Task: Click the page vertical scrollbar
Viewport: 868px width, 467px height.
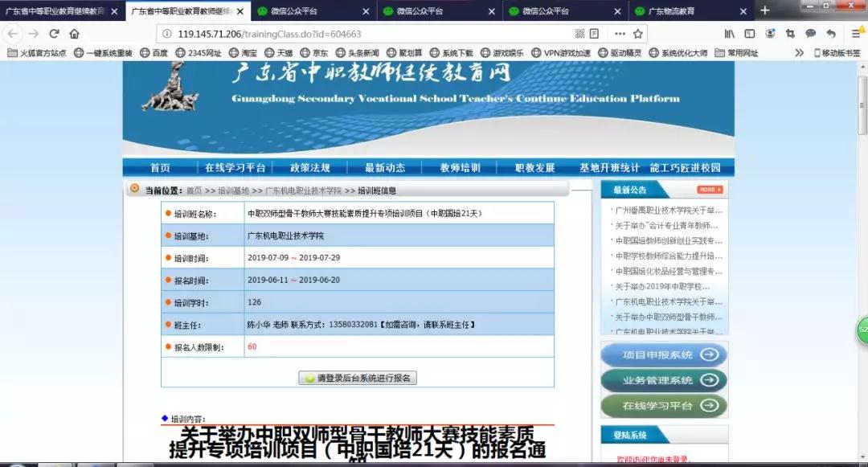Action: tap(862, 241)
